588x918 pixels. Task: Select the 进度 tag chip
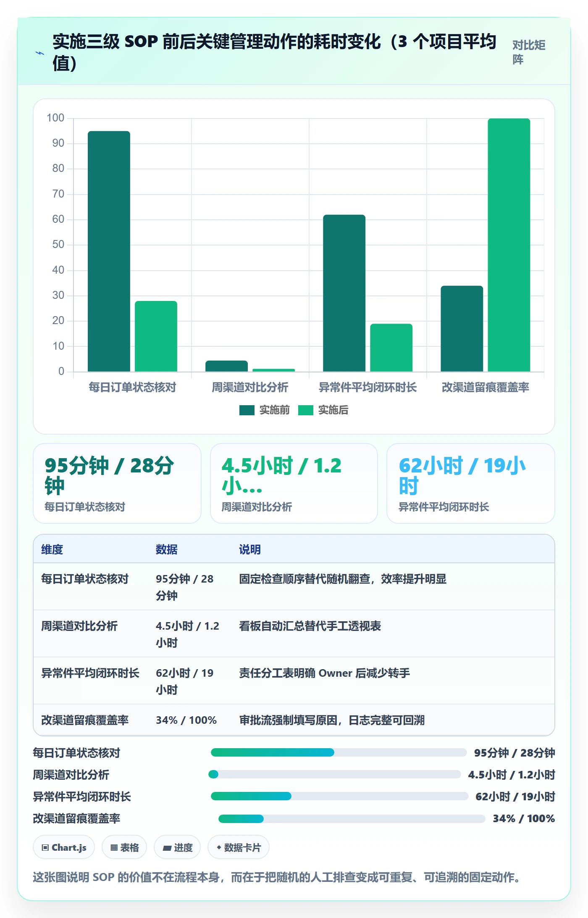tap(177, 847)
